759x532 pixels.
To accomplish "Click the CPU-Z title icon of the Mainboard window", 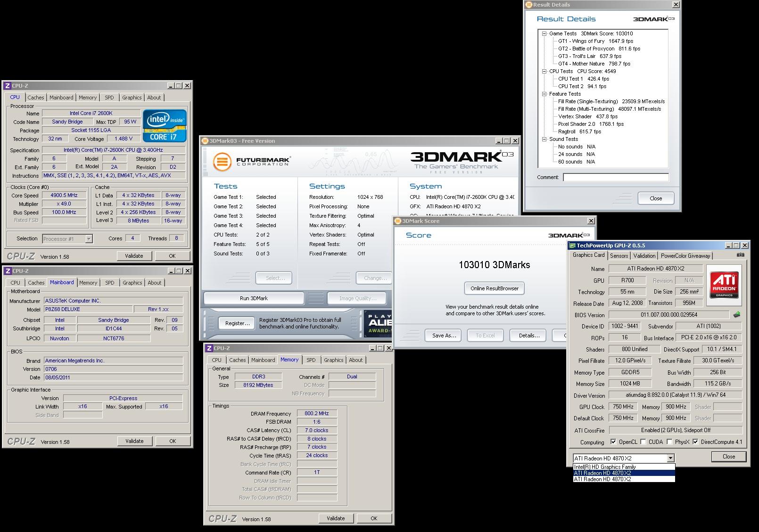I will (x=8, y=271).
